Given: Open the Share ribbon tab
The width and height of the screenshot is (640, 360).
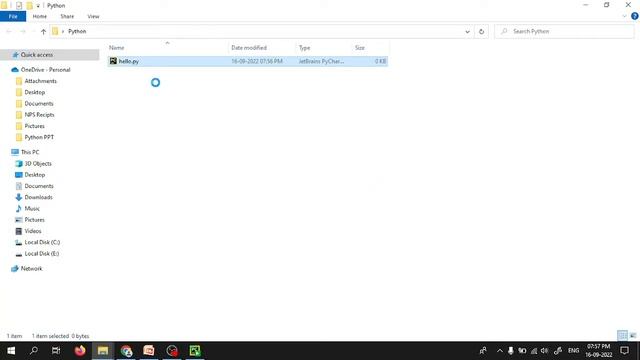Looking at the screenshot, I should (67, 16).
